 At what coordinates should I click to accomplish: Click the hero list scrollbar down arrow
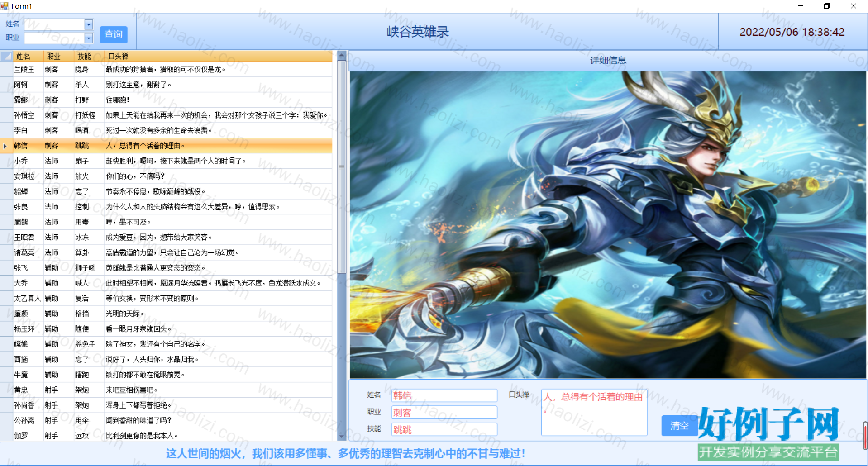coord(342,437)
